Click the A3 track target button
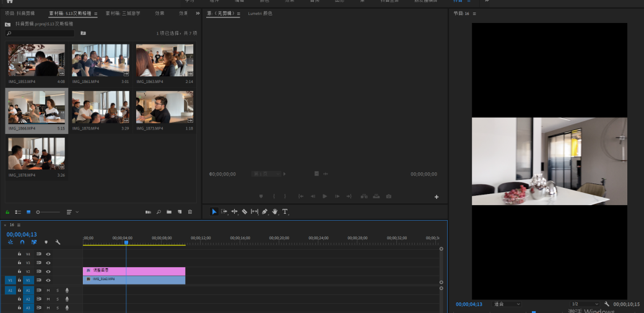Image resolution: width=644 pixels, height=313 pixels. pos(28,307)
